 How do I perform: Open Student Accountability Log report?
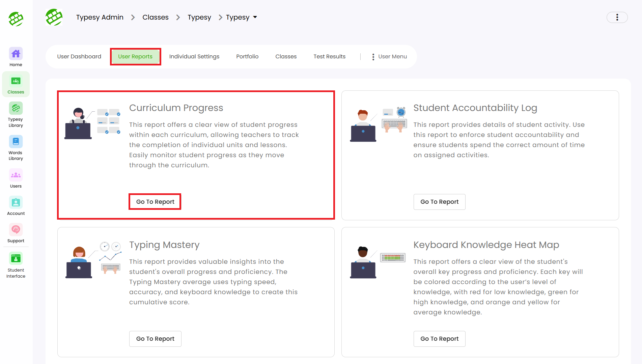pos(439,202)
